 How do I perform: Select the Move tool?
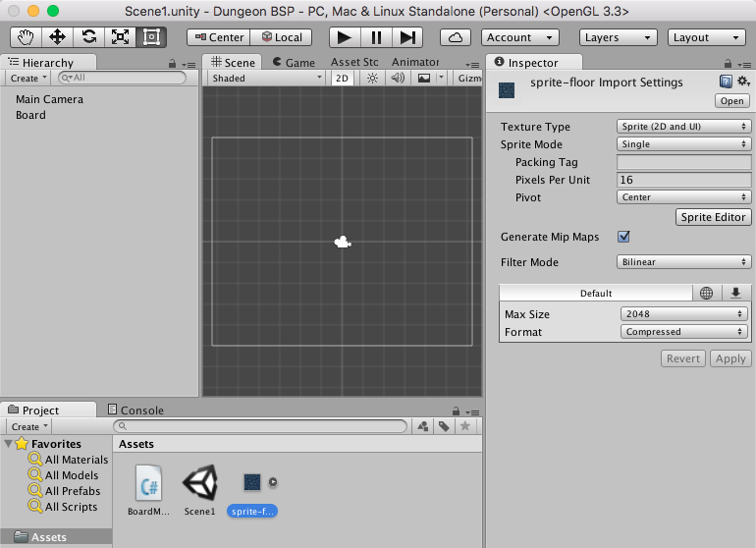[57, 37]
